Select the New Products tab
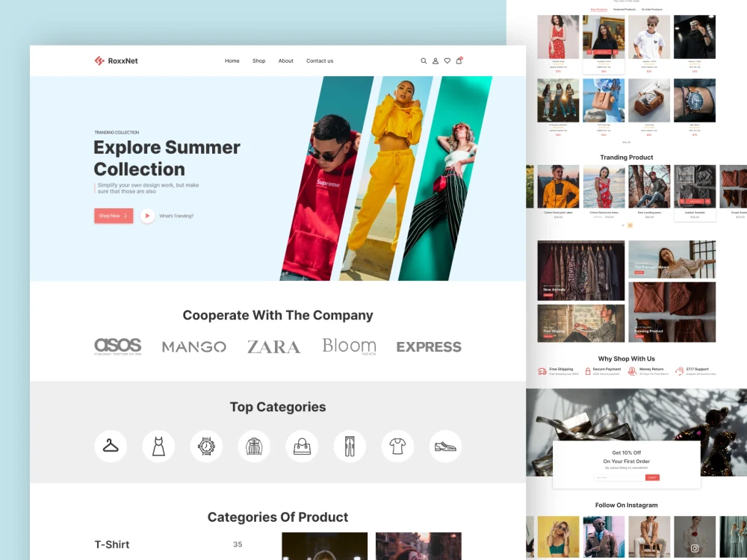Image resolution: width=747 pixels, height=560 pixels. [599, 10]
